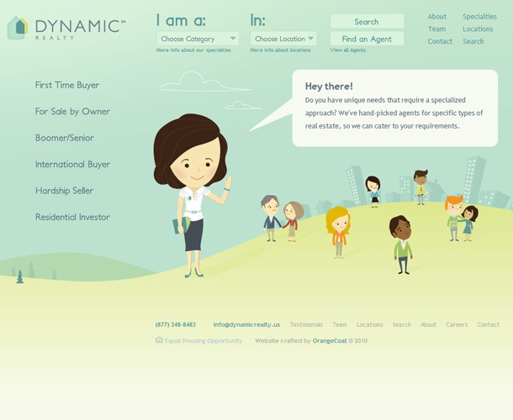Viewport: 513px width, 420px height.
Task: Click the black-haired woman in blue top
Action: click(373, 192)
